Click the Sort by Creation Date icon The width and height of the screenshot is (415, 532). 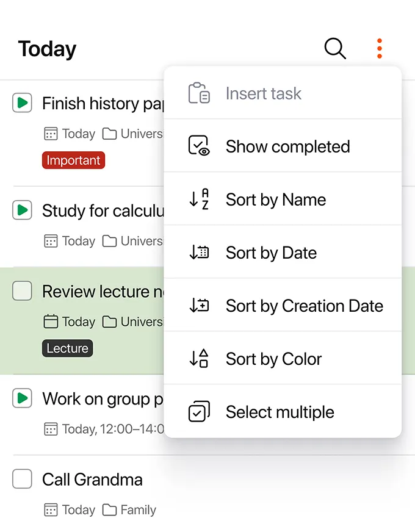click(x=199, y=306)
